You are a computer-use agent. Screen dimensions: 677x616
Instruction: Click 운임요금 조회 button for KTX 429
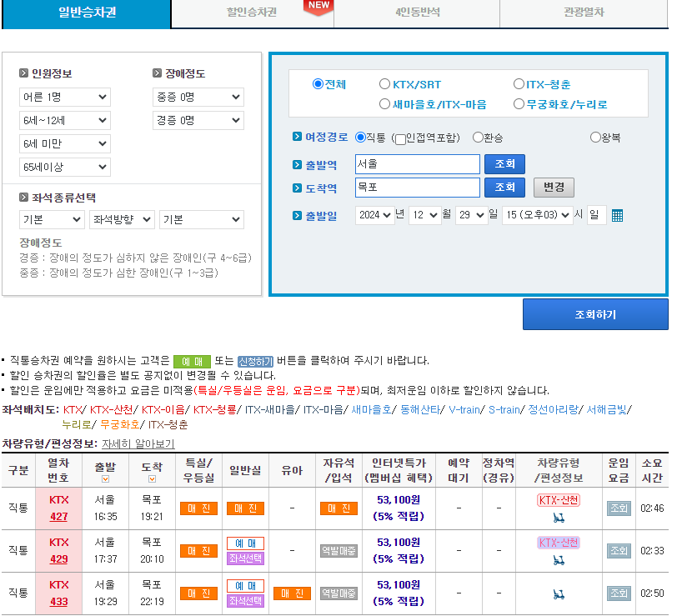[x=619, y=551]
